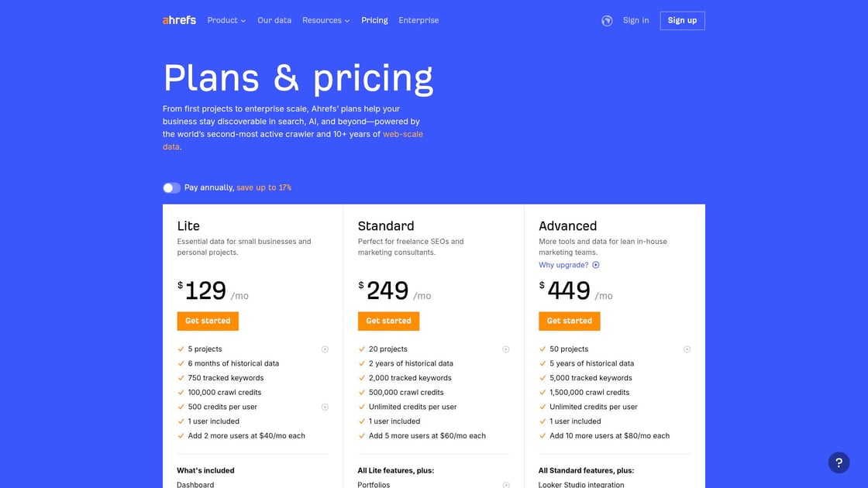The image size is (868, 488).
Task: Toggle the Pay annually switch
Action: point(171,187)
